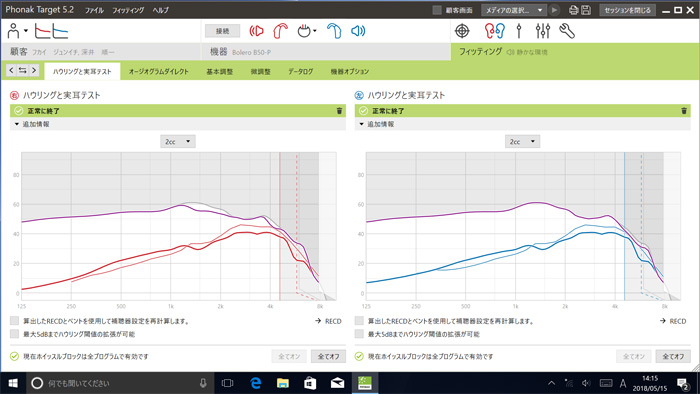Select the right red hearing aid icon

281,31
